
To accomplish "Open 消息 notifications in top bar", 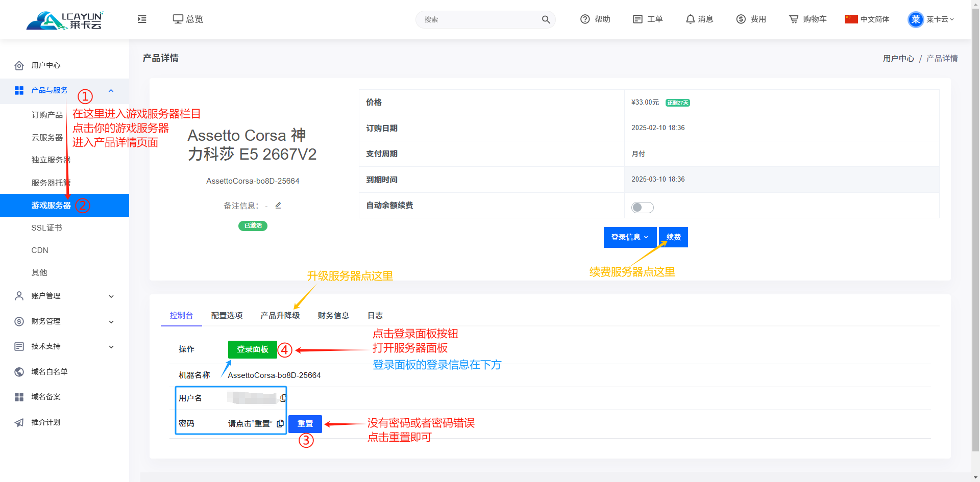I will 699,19.
